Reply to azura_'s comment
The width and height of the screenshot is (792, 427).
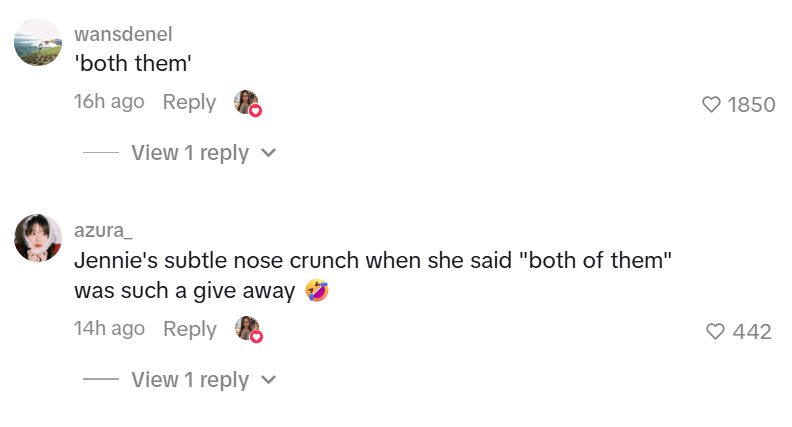tap(190, 329)
